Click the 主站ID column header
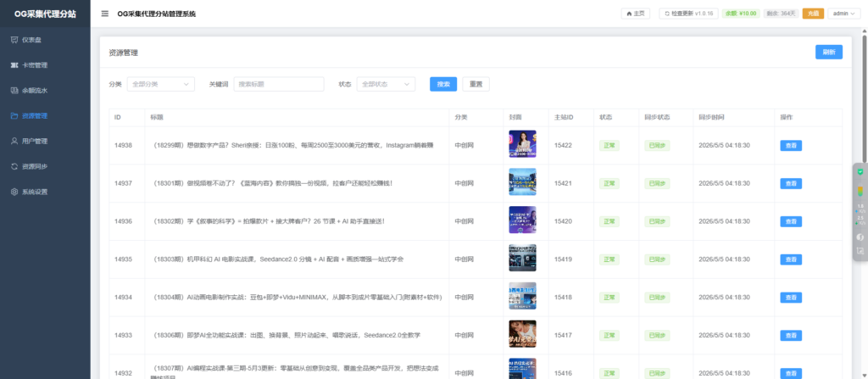Image resolution: width=868 pixels, height=379 pixels. 564,118
